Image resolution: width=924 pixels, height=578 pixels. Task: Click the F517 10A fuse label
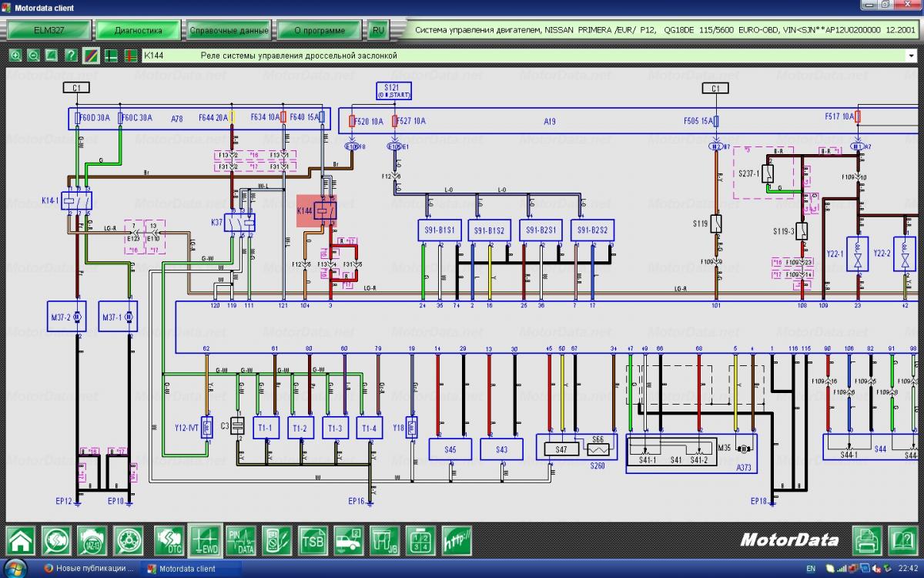(839, 116)
